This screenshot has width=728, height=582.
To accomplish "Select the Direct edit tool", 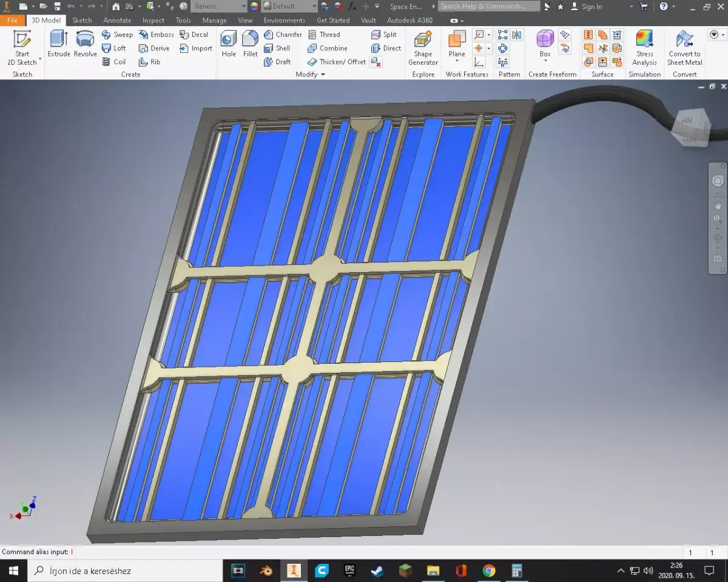I will tap(386, 48).
